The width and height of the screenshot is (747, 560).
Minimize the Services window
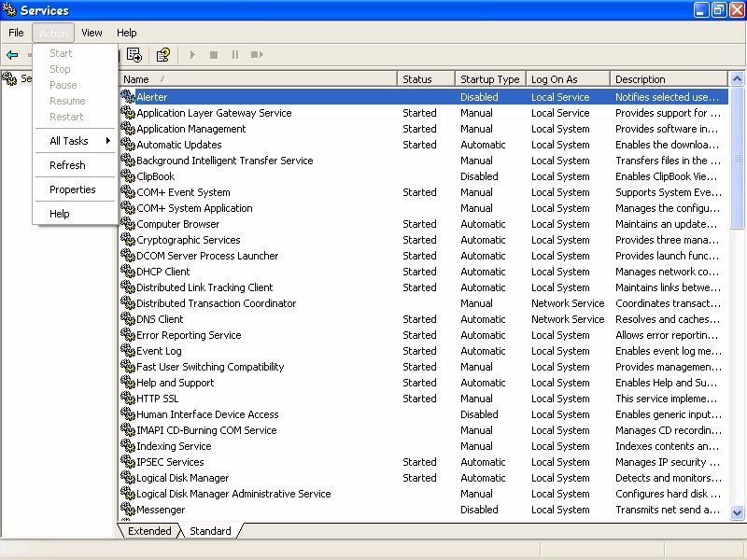tap(701, 9)
